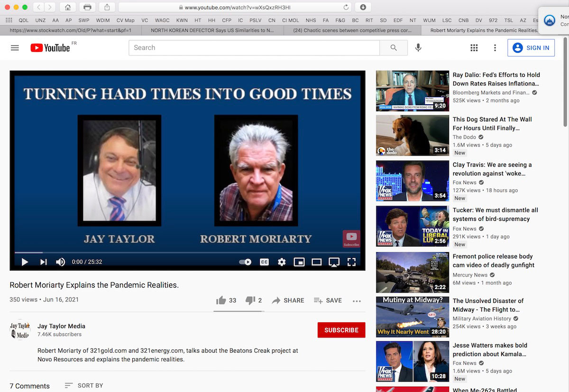Reload the page
Viewport: 569px width, 392px height.
346,7
